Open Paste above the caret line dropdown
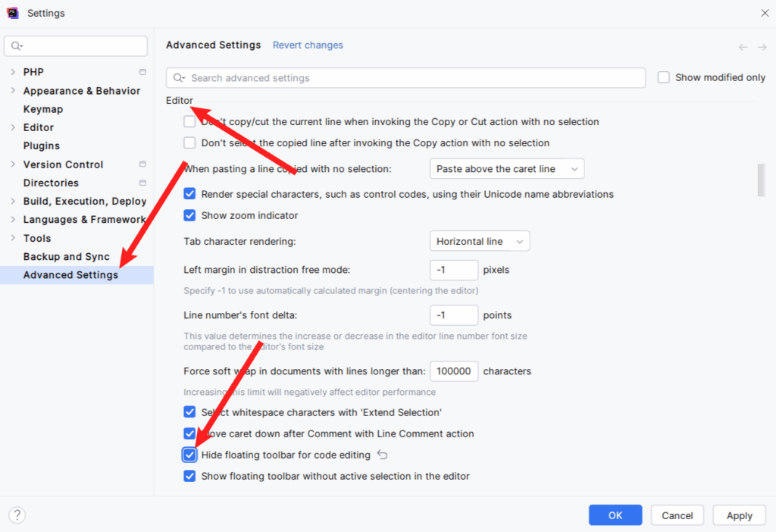The height and width of the screenshot is (532, 776). (507, 169)
